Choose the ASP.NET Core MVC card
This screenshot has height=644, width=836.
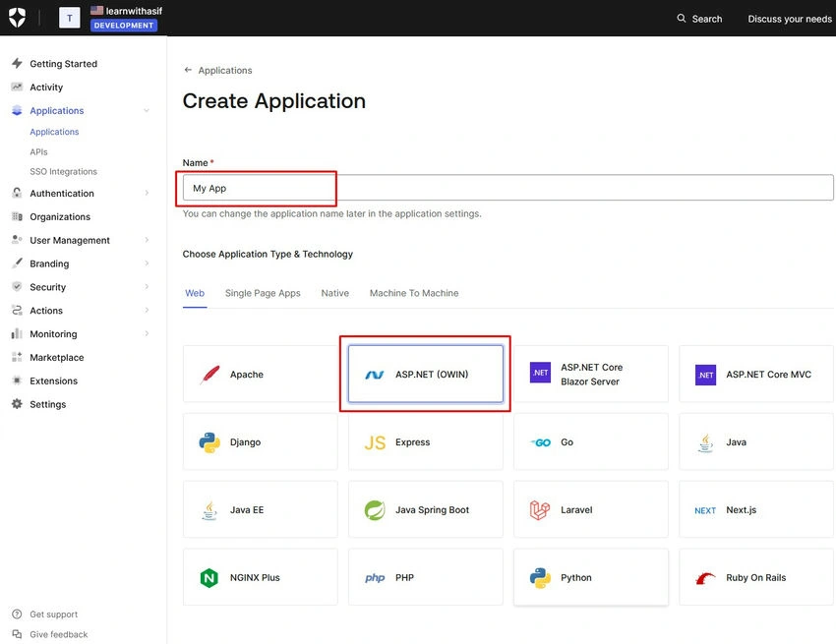756,374
